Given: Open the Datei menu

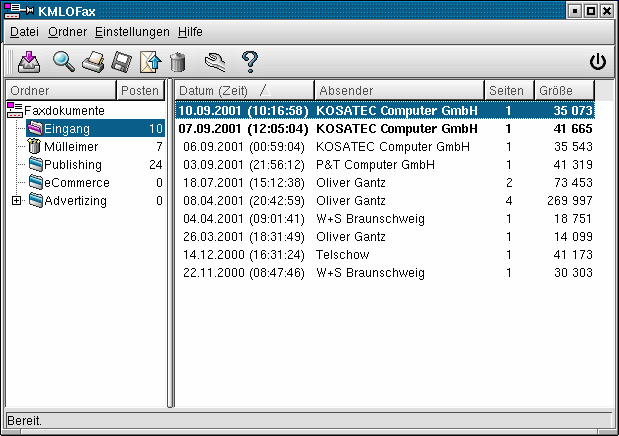Looking at the screenshot, I should click(x=24, y=32).
